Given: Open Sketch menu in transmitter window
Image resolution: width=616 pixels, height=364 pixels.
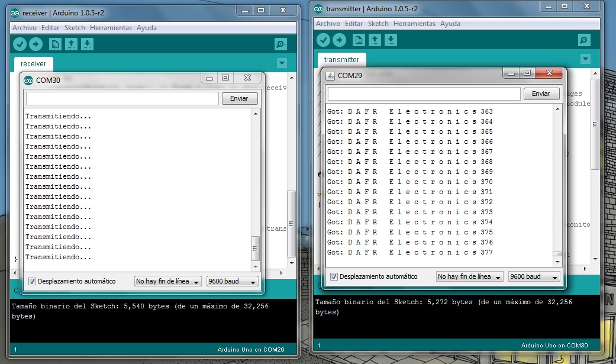Looking at the screenshot, I should 378,24.
